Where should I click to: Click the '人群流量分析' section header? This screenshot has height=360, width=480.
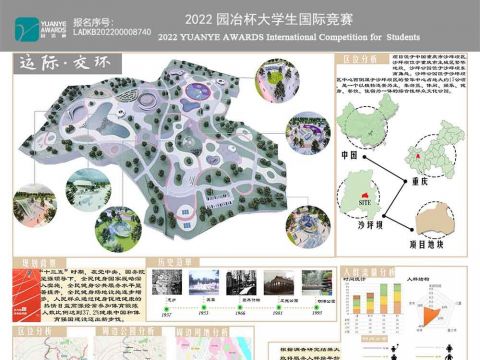click(368, 272)
